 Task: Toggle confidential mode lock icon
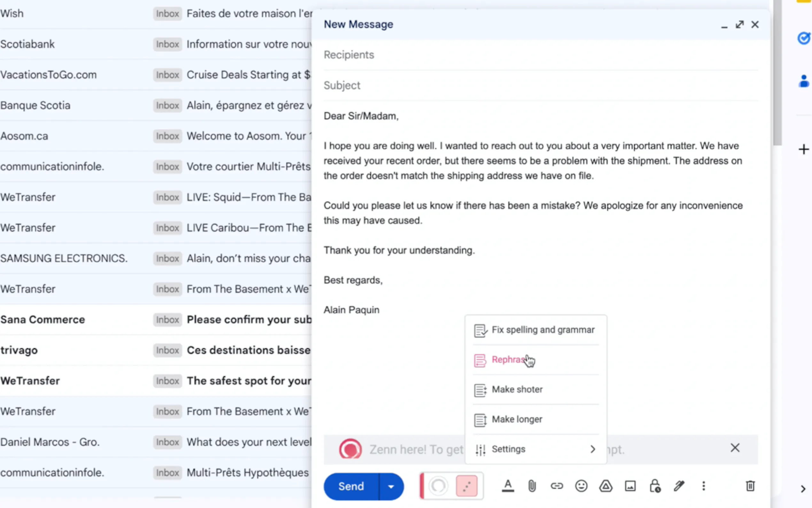click(x=655, y=486)
